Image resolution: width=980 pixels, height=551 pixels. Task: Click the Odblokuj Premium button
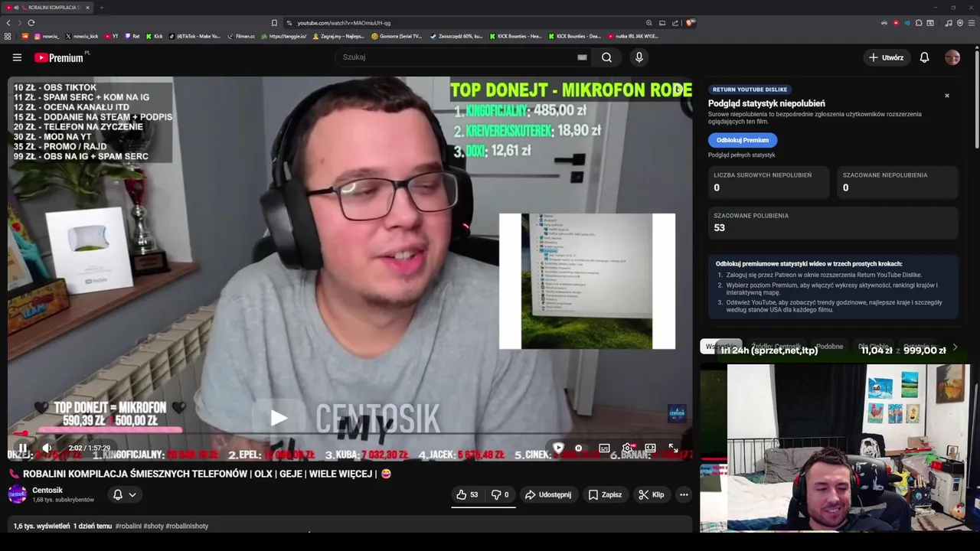(x=743, y=140)
